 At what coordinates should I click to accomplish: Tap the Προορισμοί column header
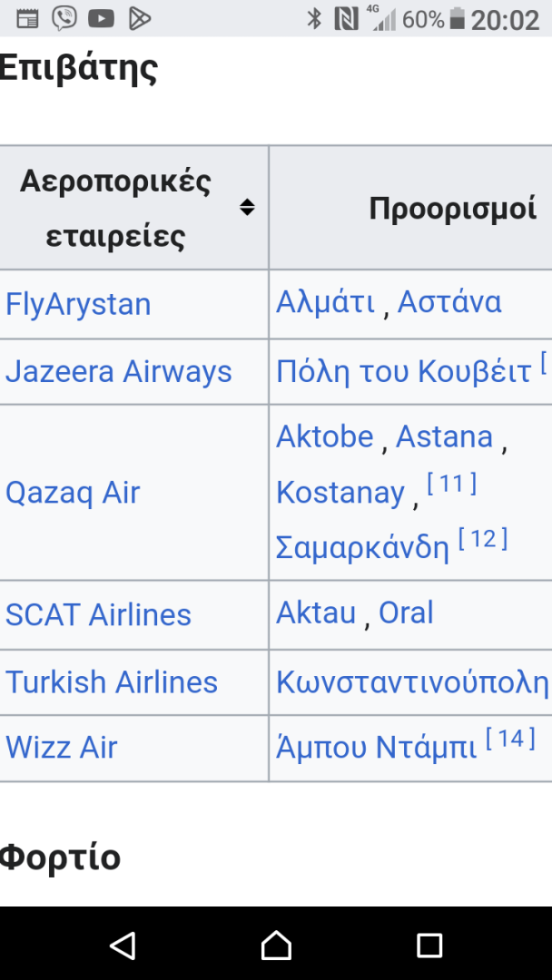[x=452, y=208]
